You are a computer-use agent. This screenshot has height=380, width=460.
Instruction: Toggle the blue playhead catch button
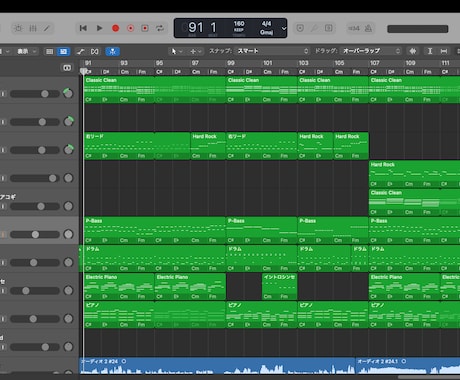113,51
